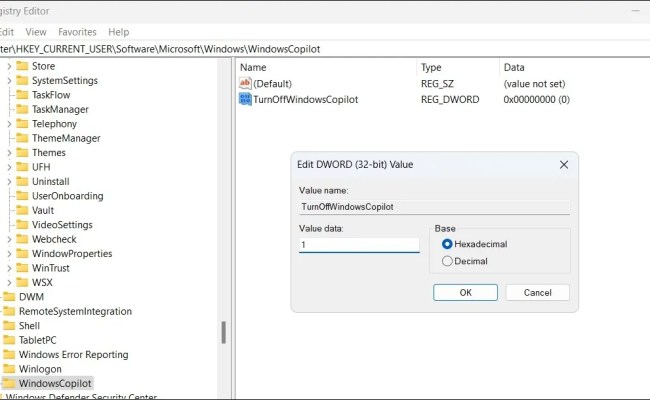
Task: Click the (Default) string value icon
Action: click(245, 83)
